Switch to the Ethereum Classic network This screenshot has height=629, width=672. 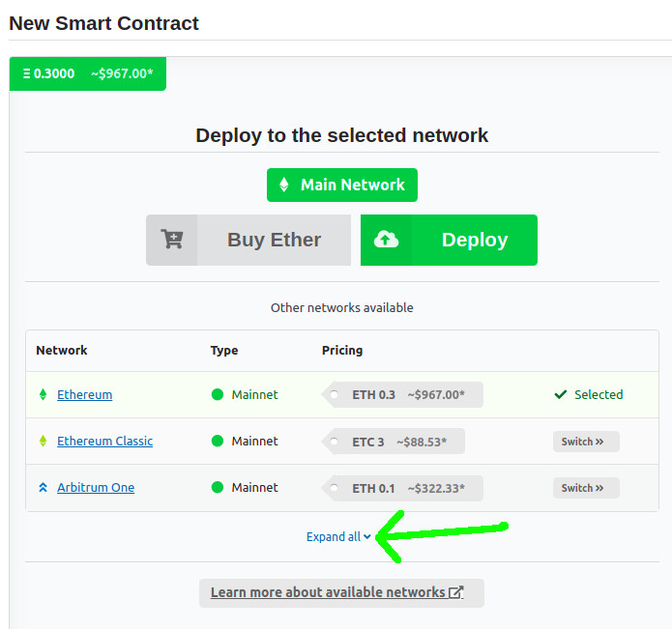pyautogui.click(x=586, y=442)
